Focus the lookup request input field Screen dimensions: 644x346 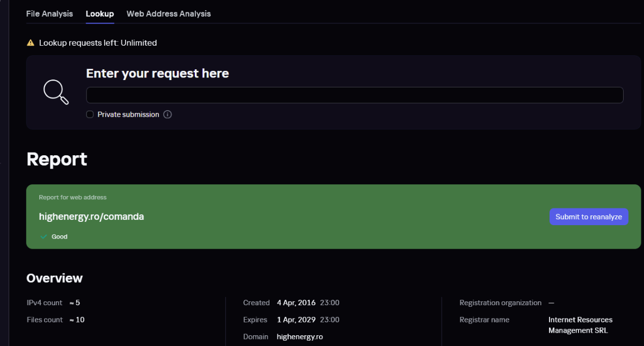[x=354, y=95]
